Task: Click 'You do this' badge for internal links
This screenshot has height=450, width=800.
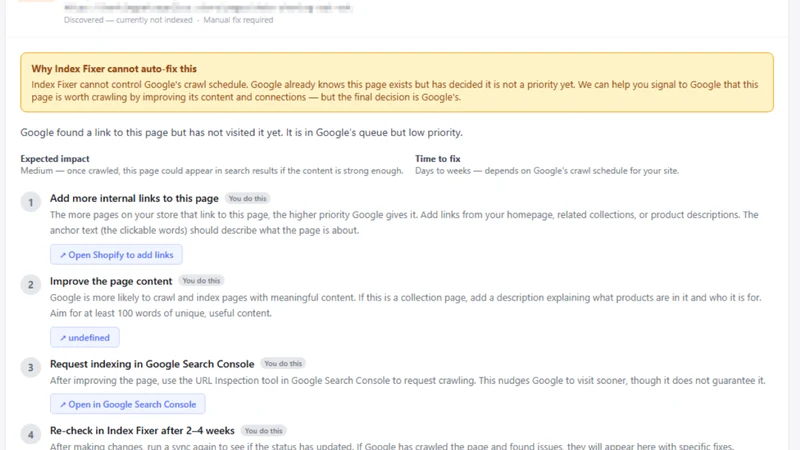Action: click(x=247, y=198)
